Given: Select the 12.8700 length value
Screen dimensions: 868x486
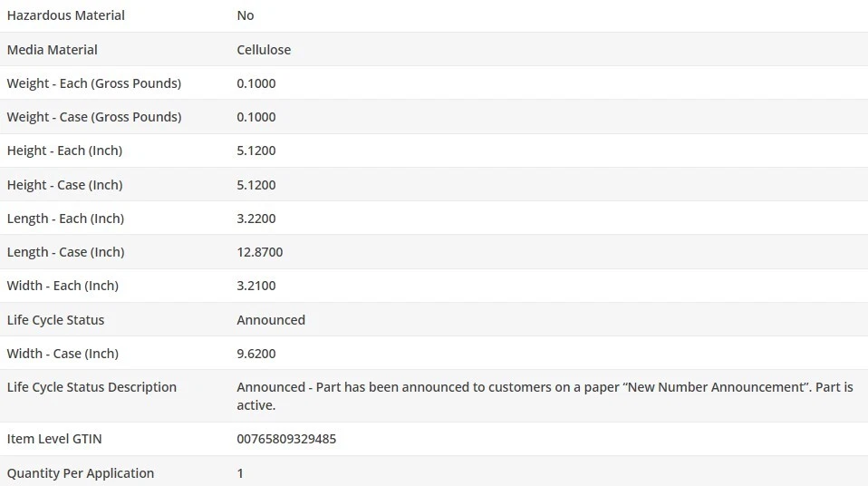Looking at the screenshot, I should coord(259,252).
